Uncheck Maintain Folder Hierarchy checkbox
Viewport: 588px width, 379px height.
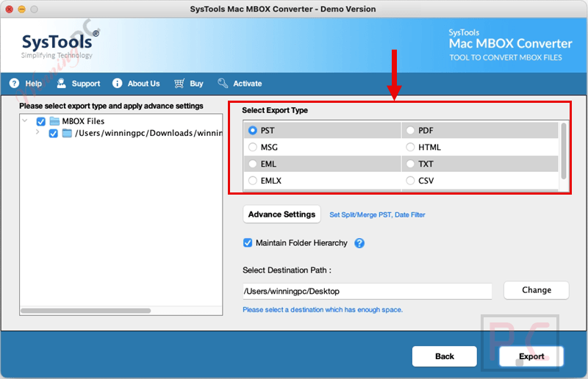(x=248, y=243)
